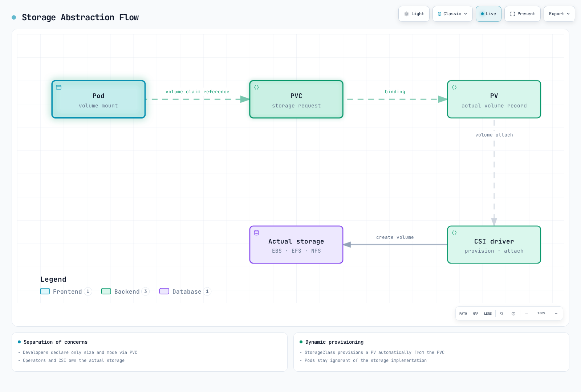Open the help question-mark icon

[513, 314]
